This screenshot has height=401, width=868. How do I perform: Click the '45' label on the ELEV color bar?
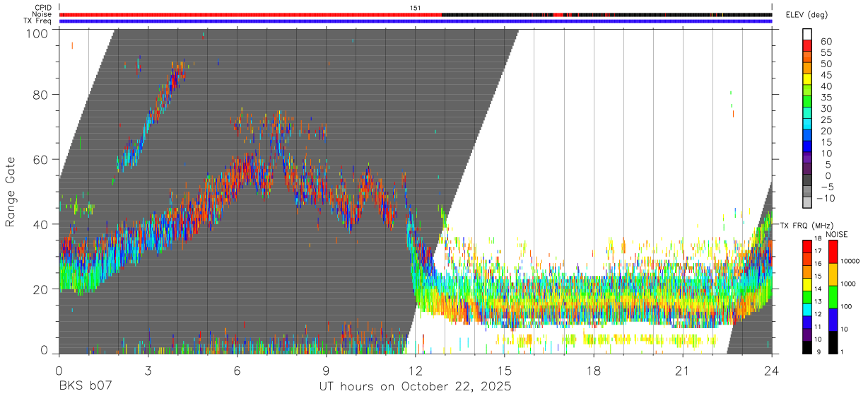click(x=825, y=76)
